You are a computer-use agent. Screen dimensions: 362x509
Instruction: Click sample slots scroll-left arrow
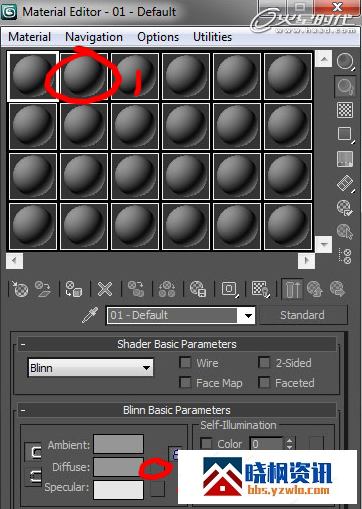[14, 260]
